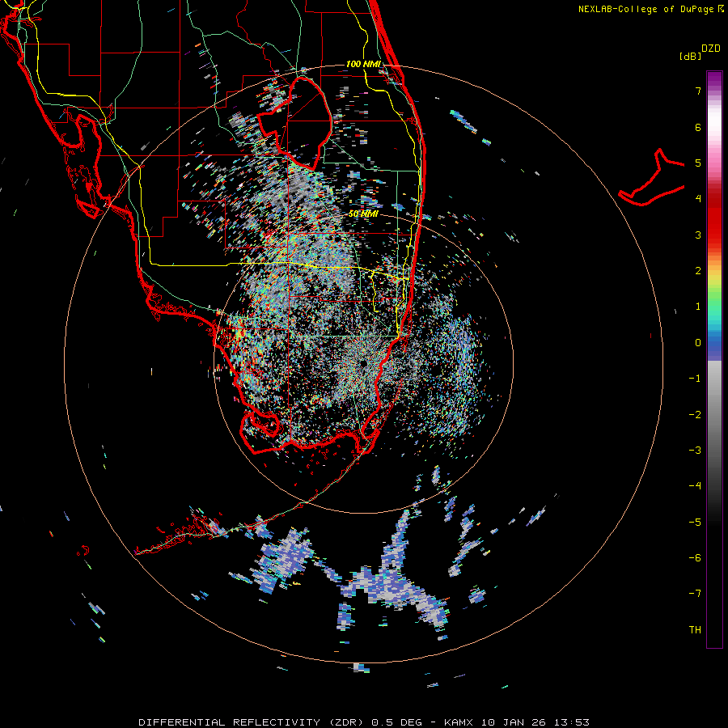Click the -5 scale label
The height and width of the screenshot is (728, 728).
tap(695, 523)
